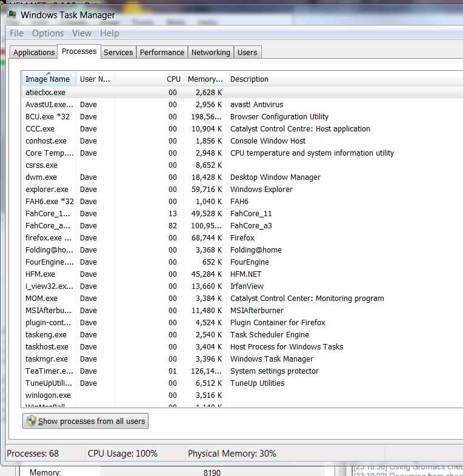The height and width of the screenshot is (476, 463).
Task: Click the Task Manager title bar icon
Action: click(x=12, y=15)
